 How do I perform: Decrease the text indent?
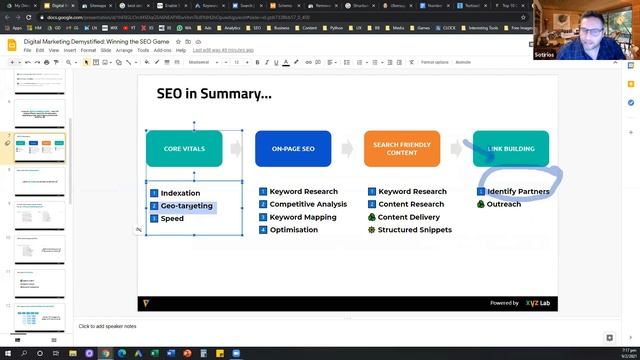(390, 62)
